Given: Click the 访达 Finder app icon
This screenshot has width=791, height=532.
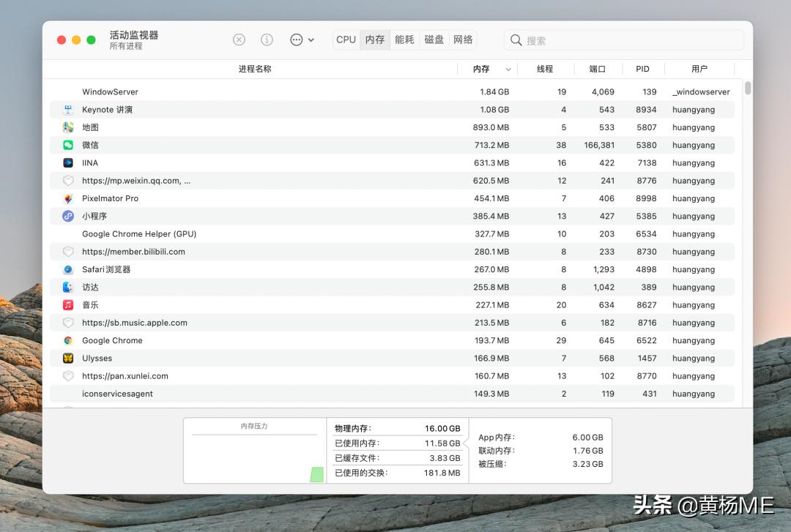Looking at the screenshot, I should 68,287.
